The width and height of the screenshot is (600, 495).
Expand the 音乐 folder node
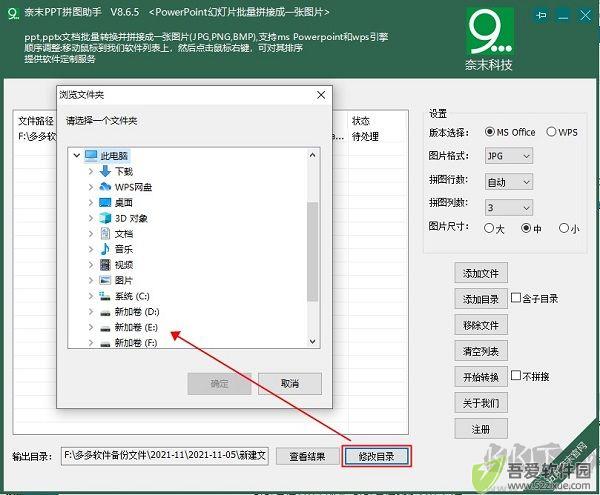click(x=91, y=249)
